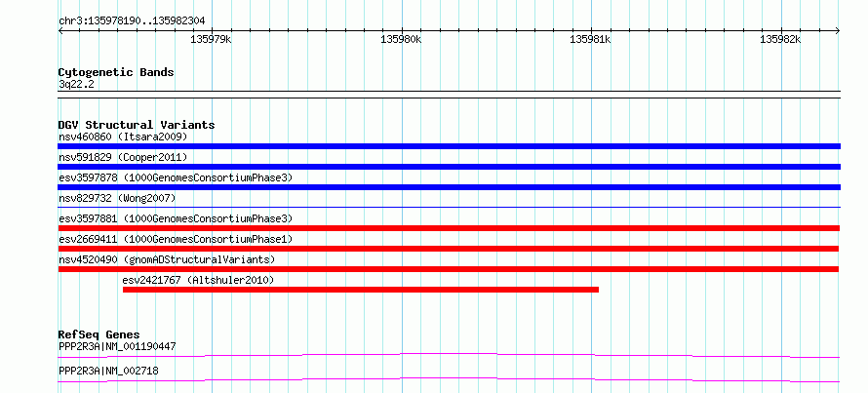Click the right arrowhead of the ruler

coord(838,31)
